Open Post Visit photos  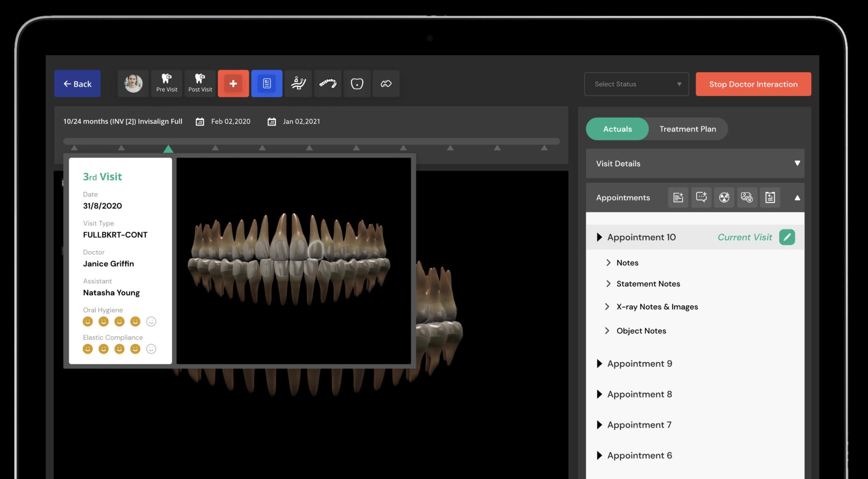200,84
